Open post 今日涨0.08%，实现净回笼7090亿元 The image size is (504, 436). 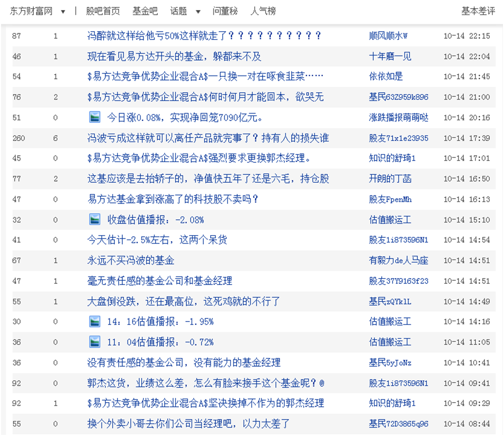185,118
